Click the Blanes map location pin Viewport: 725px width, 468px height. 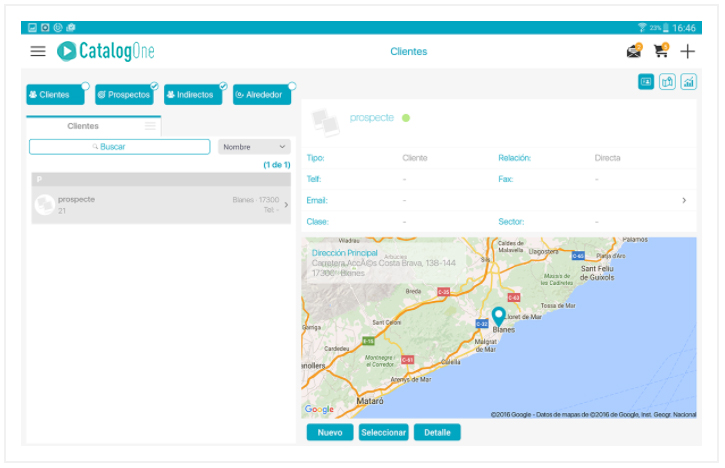point(498,316)
